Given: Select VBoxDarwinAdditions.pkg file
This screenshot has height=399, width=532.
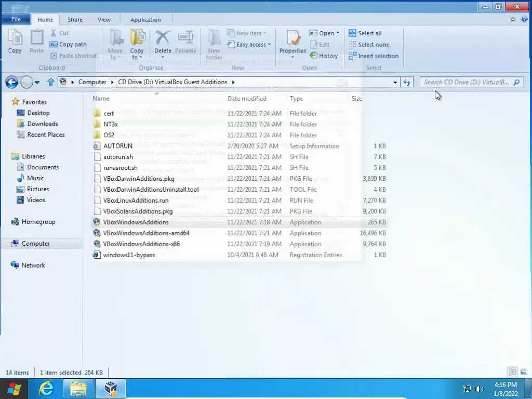Looking at the screenshot, I should [239, 179].
